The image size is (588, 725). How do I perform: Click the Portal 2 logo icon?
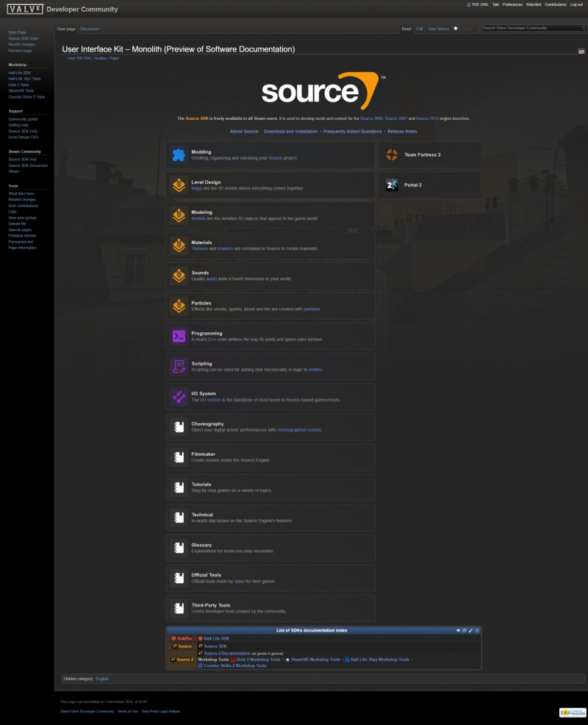tap(392, 185)
